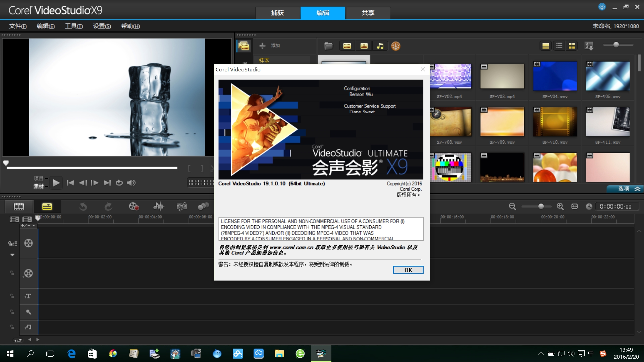Toggle hide titles view button in library
Image resolution: width=644 pixels, height=362 pixels.
[x=546, y=46]
